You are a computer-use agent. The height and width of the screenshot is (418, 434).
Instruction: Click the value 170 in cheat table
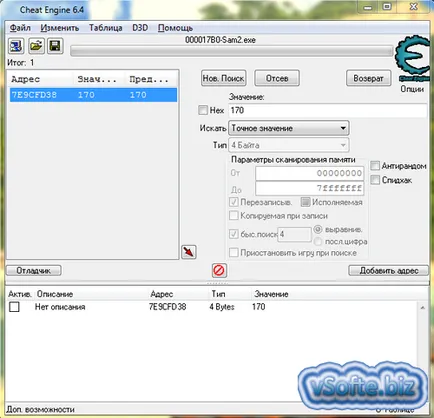click(259, 307)
